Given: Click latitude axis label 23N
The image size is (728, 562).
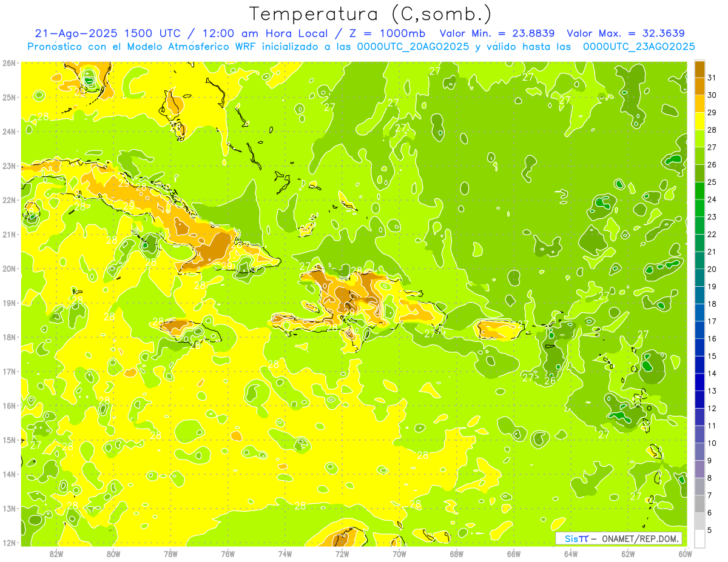Looking at the screenshot, I should pos(8,166).
